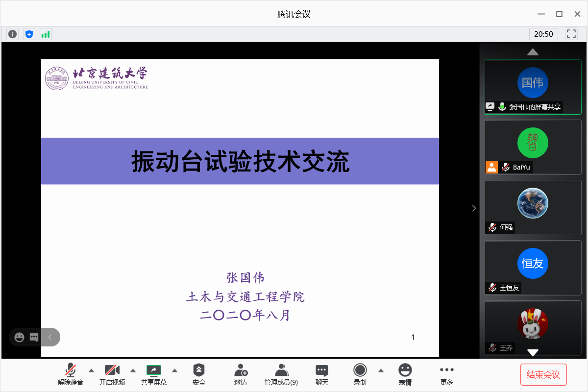Collapse the participant sidebar chevron
Image resolution: width=588 pixels, height=392 pixels.
(474, 208)
